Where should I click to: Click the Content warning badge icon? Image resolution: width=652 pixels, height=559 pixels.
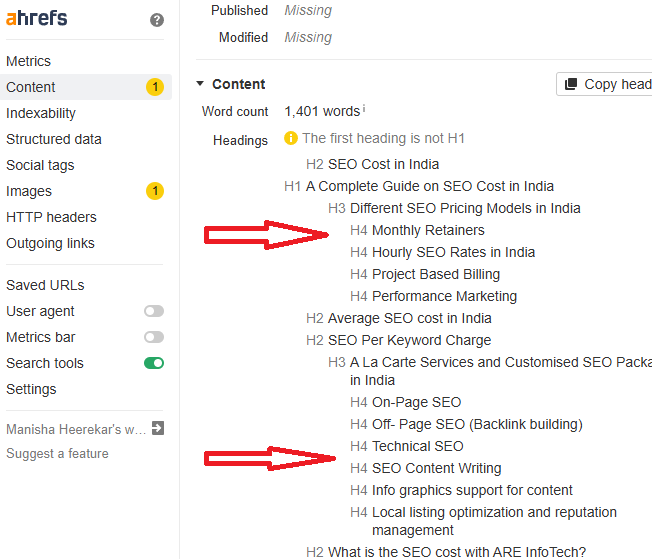pos(154,87)
